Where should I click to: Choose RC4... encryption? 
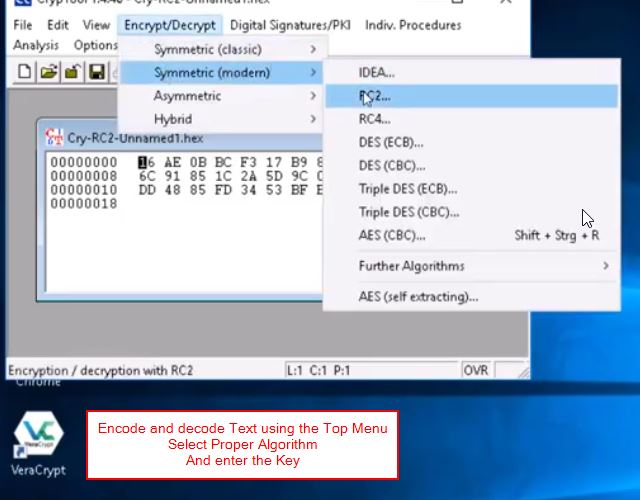472,119
